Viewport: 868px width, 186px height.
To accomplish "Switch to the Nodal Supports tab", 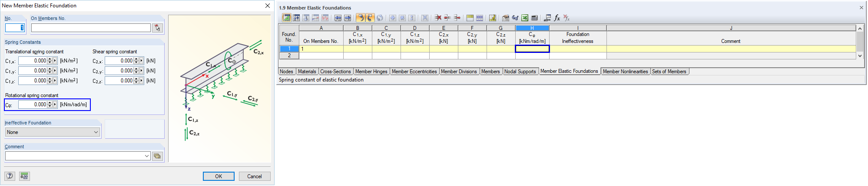I will [x=520, y=72].
